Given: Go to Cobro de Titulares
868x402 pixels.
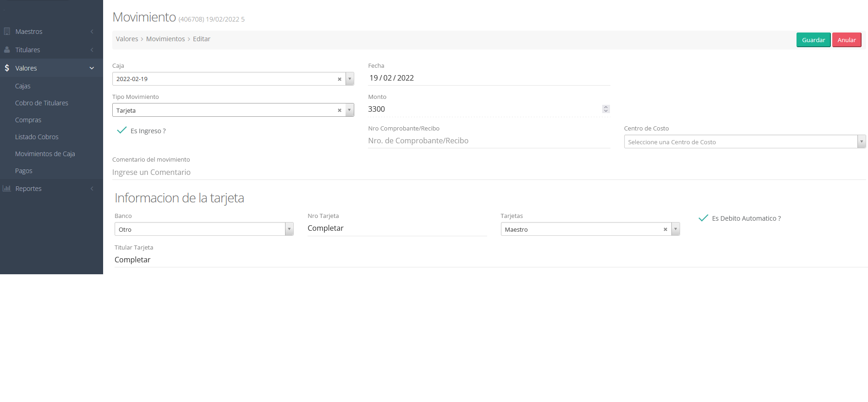Looking at the screenshot, I should 42,103.
